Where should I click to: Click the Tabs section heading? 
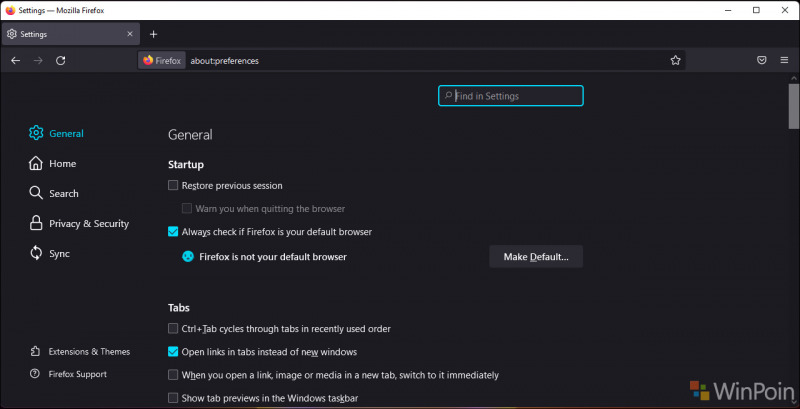[179, 308]
